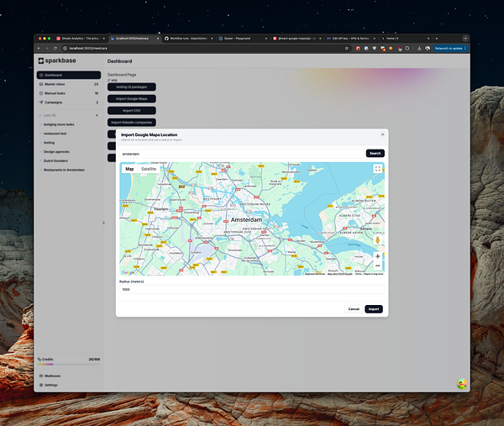
Task: Switch to the Simple Analytics browser tab
Action: point(81,39)
